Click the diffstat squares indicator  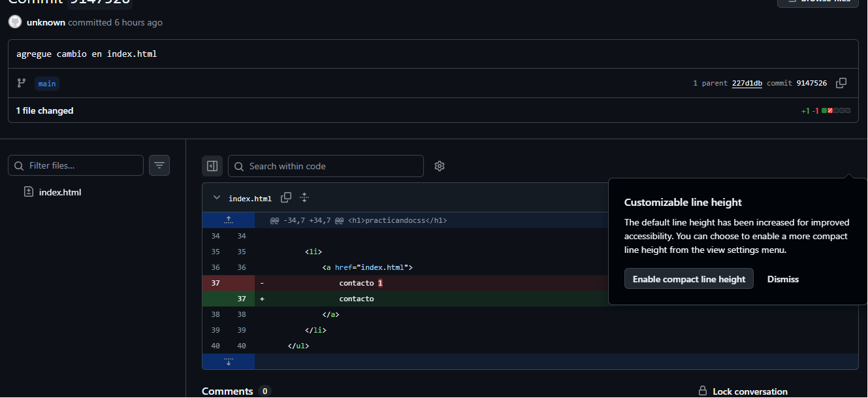[x=836, y=111]
